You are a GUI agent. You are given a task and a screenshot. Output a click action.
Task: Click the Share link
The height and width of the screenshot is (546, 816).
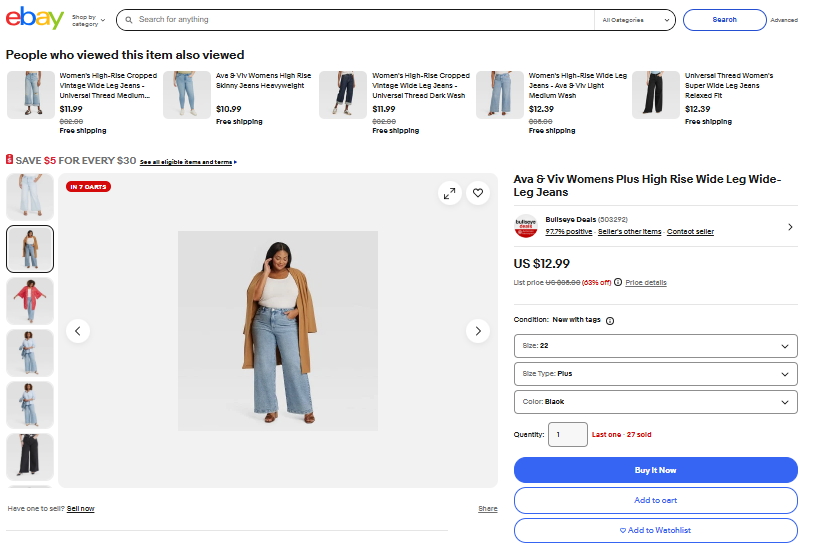pos(488,509)
